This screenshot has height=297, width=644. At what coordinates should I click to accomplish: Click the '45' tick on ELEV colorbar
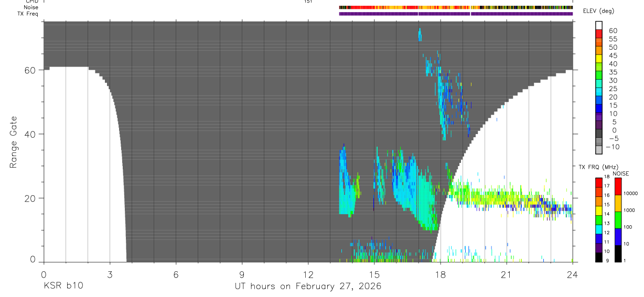pos(613,56)
